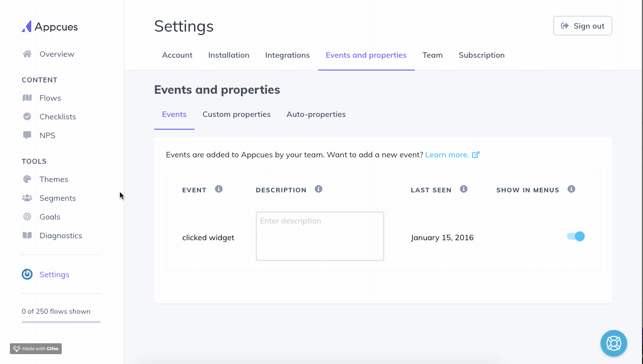Toggle Show in Menus for clicked widget

tap(576, 236)
